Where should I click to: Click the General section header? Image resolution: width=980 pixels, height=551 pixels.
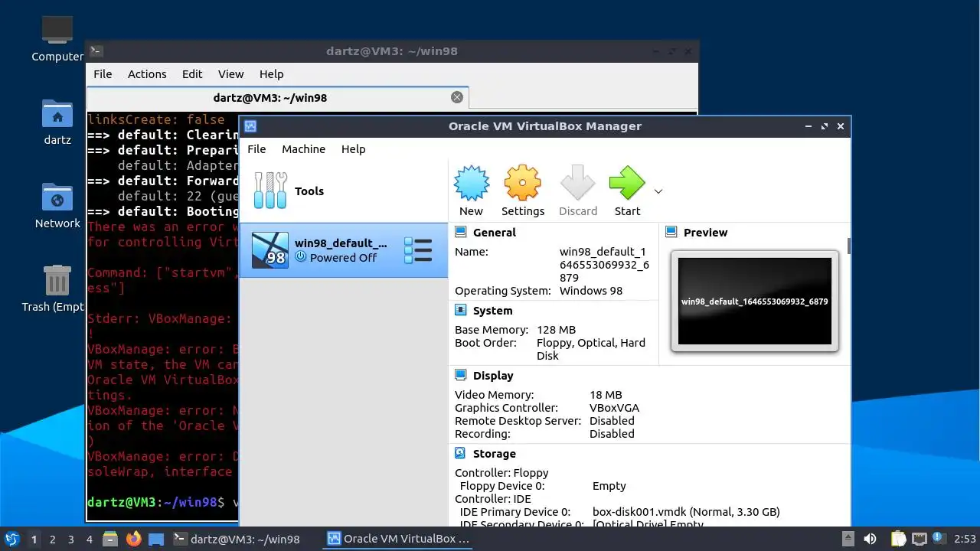[x=494, y=233]
